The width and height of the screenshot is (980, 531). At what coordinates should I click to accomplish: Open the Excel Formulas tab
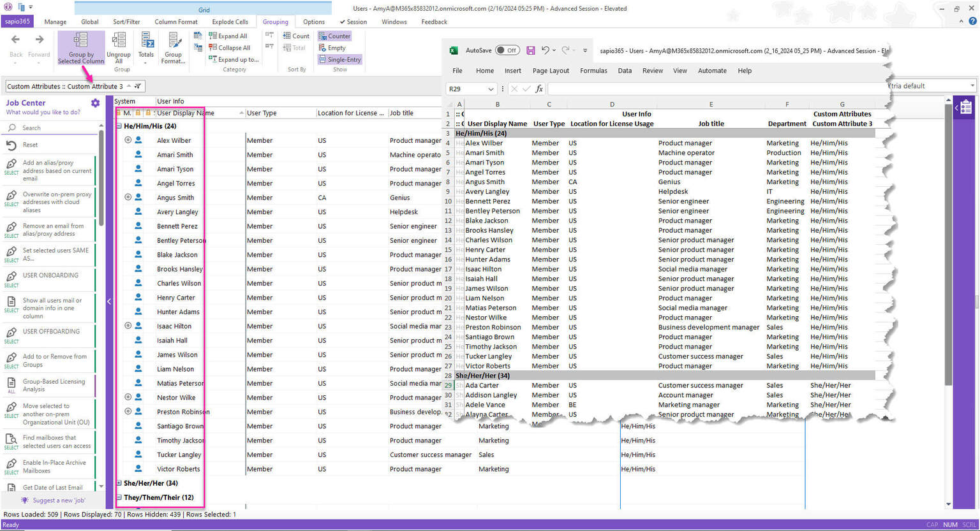pyautogui.click(x=593, y=71)
